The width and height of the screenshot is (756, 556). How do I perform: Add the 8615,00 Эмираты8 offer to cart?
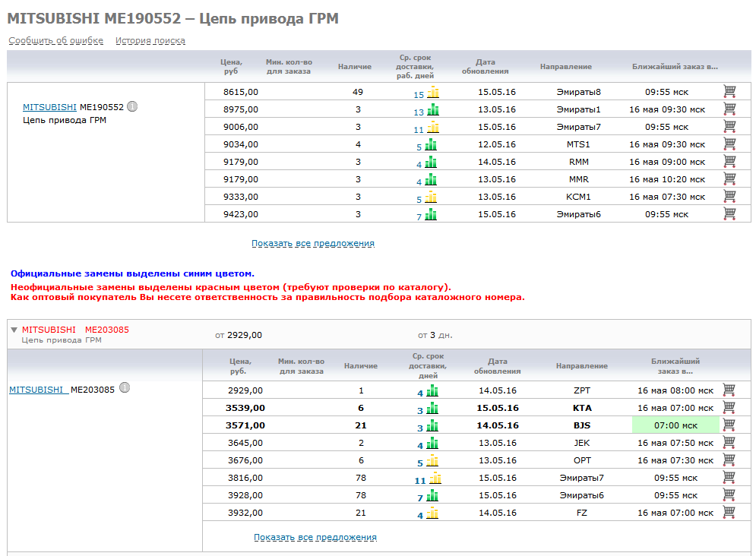(729, 92)
